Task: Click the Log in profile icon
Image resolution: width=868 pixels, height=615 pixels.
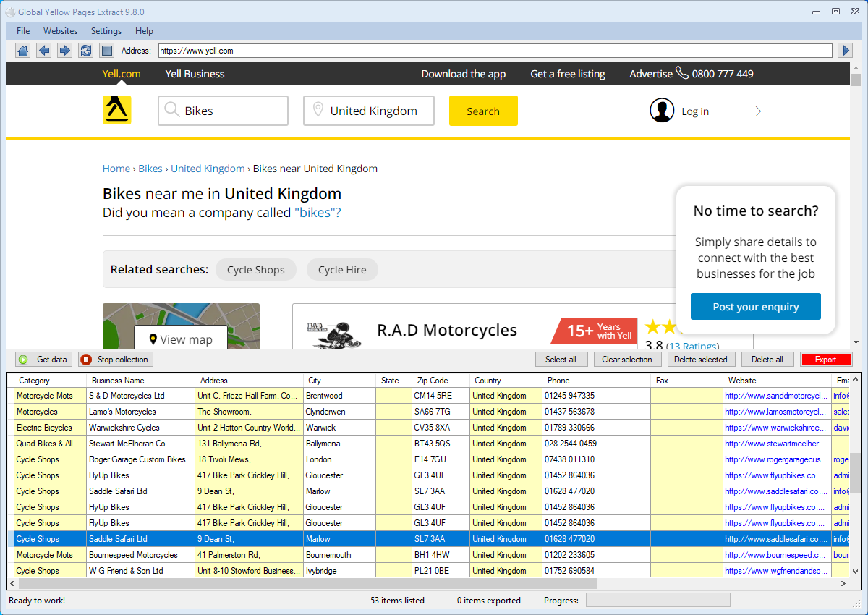Action: tap(661, 111)
